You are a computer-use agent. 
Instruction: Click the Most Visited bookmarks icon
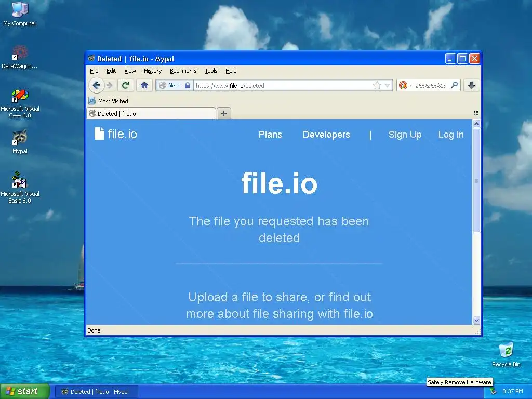coord(91,101)
